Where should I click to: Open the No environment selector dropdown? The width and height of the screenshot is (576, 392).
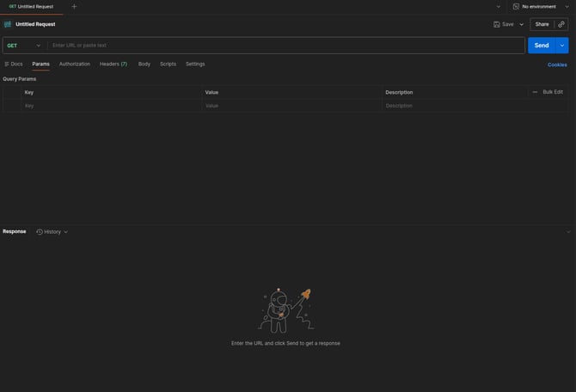pos(542,6)
